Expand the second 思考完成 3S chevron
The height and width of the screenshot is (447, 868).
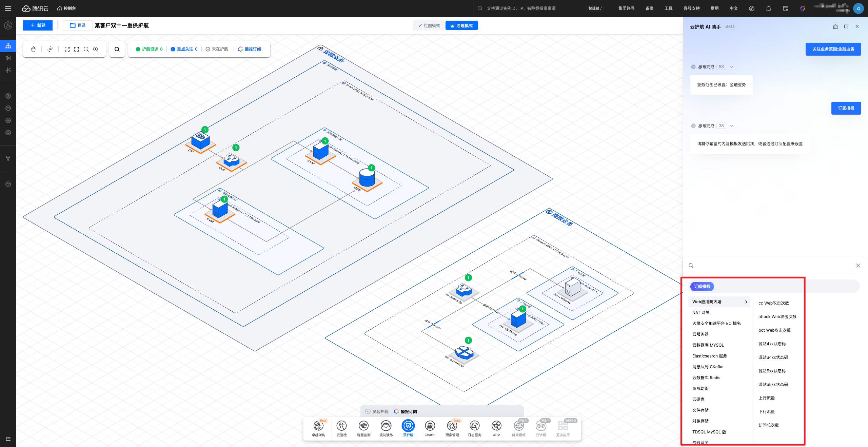(732, 126)
